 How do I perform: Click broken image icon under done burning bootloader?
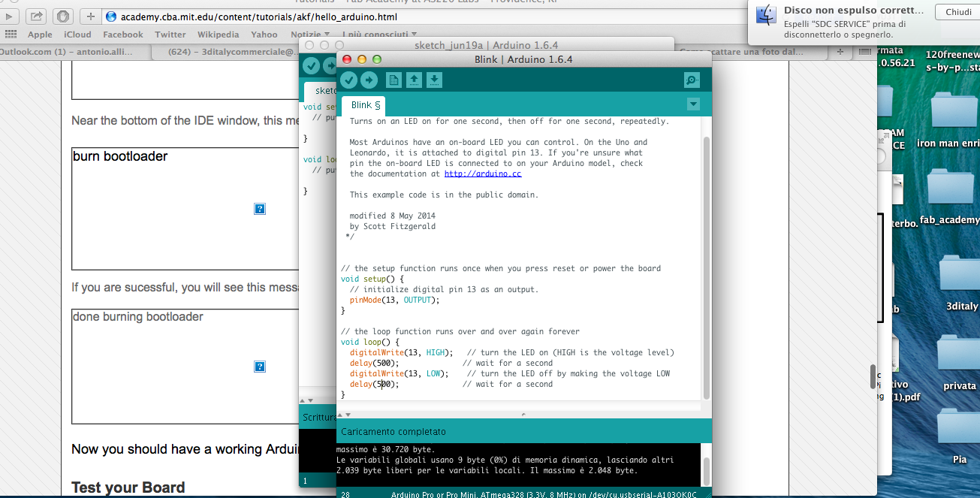[260, 367]
